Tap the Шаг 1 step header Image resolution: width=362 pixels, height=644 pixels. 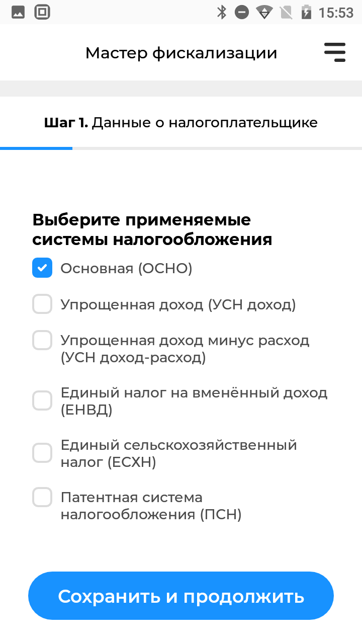tap(181, 122)
